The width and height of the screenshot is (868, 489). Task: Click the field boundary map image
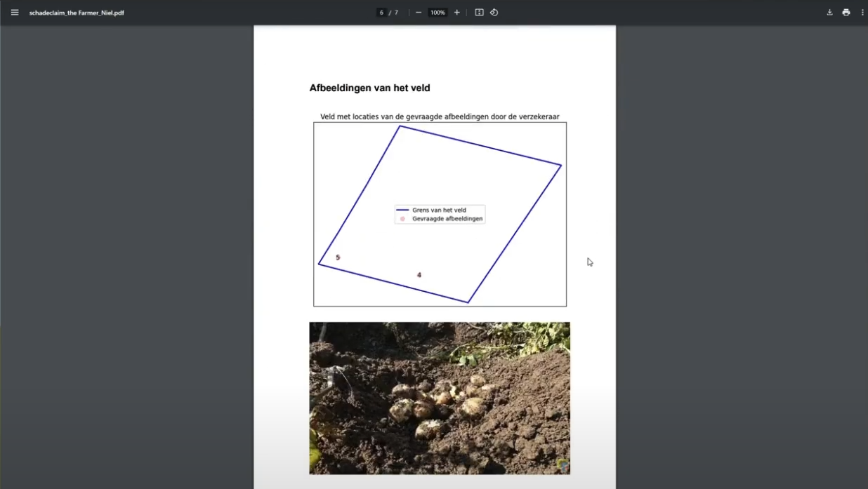(440, 214)
